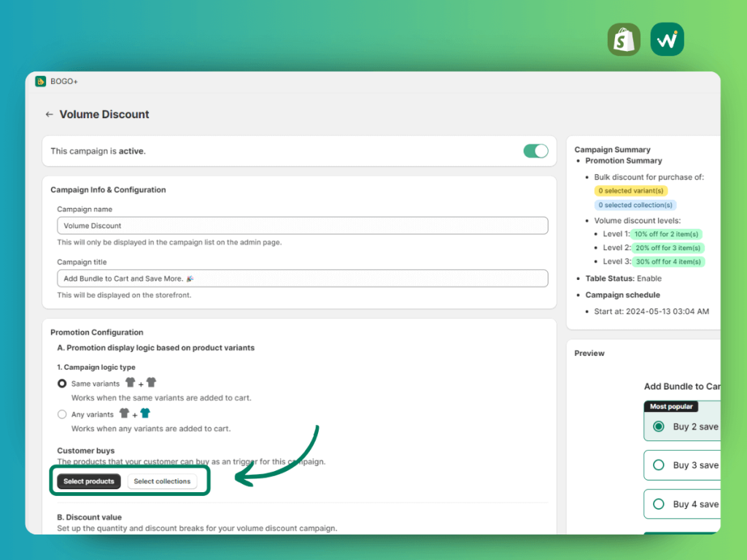747x560 pixels.
Task: Select the Same variants radio option
Action: [x=62, y=384]
